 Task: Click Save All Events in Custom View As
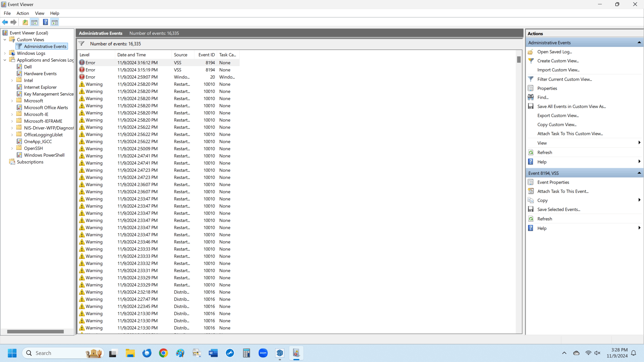[x=571, y=106]
